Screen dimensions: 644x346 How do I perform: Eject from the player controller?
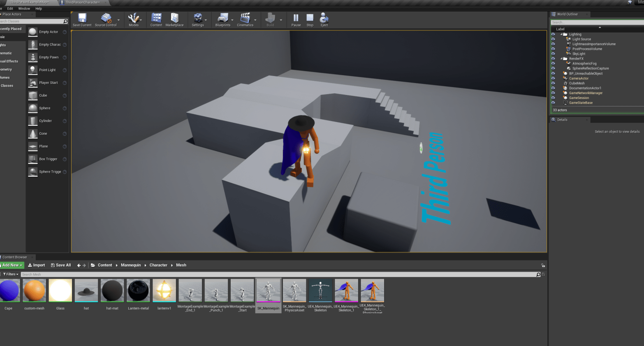tap(324, 19)
